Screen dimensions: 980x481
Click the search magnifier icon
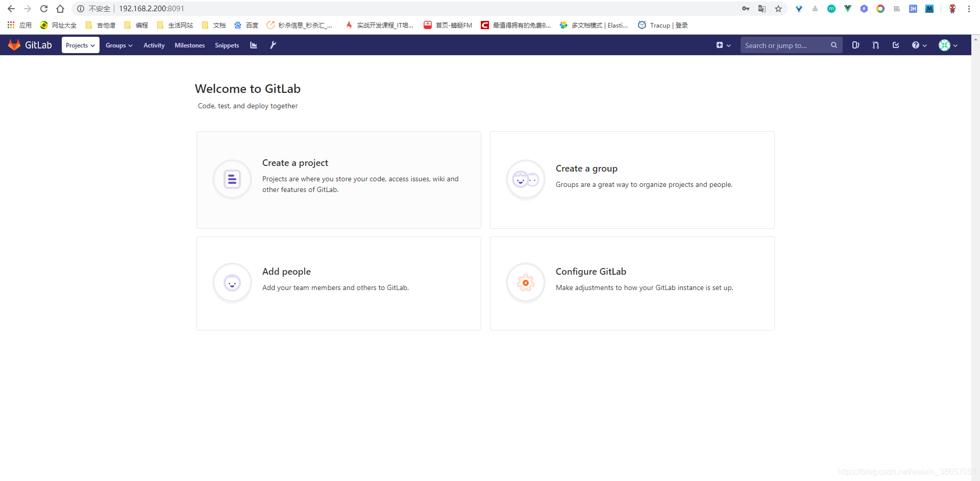[834, 45]
